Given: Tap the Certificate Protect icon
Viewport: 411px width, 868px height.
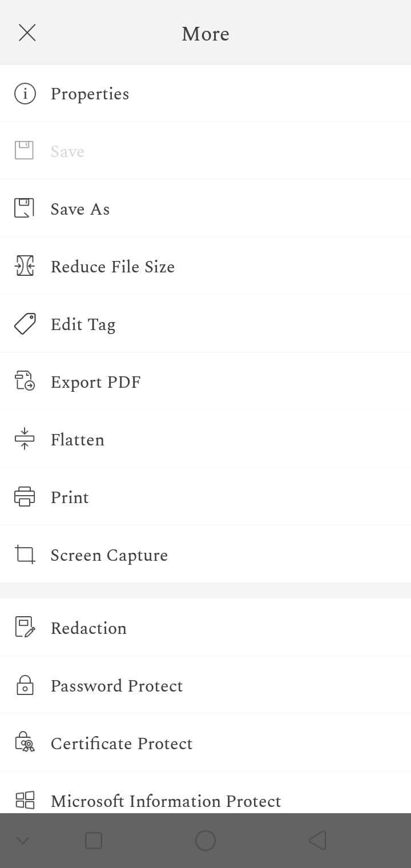Looking at the screenshot, I should (25, 742).
